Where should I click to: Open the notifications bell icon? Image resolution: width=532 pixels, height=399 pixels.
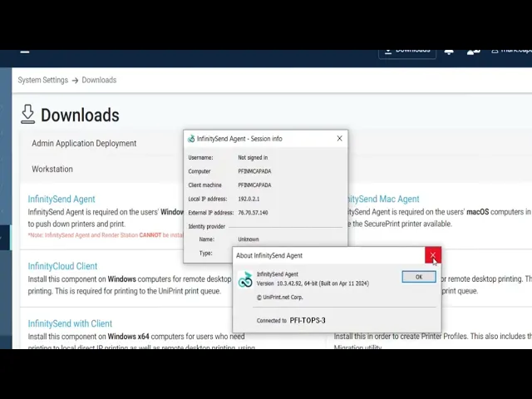[449, 52]
